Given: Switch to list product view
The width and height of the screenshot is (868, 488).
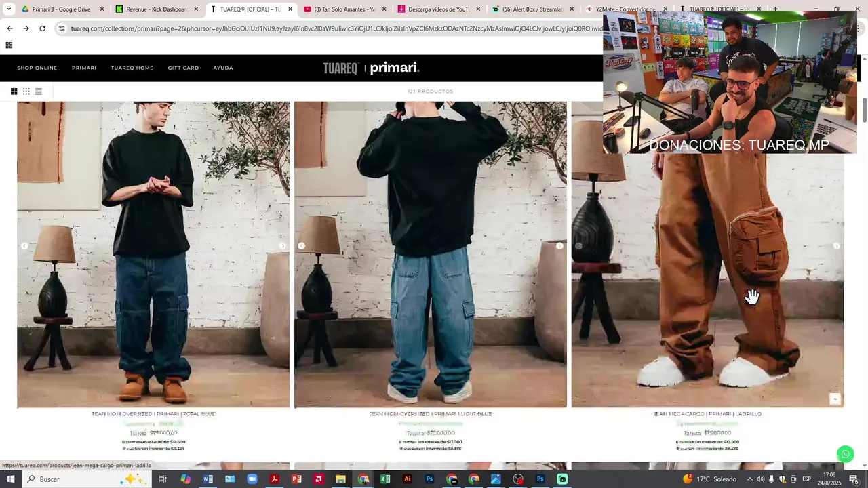Looking at the screenshot, I should pos(39,91).
